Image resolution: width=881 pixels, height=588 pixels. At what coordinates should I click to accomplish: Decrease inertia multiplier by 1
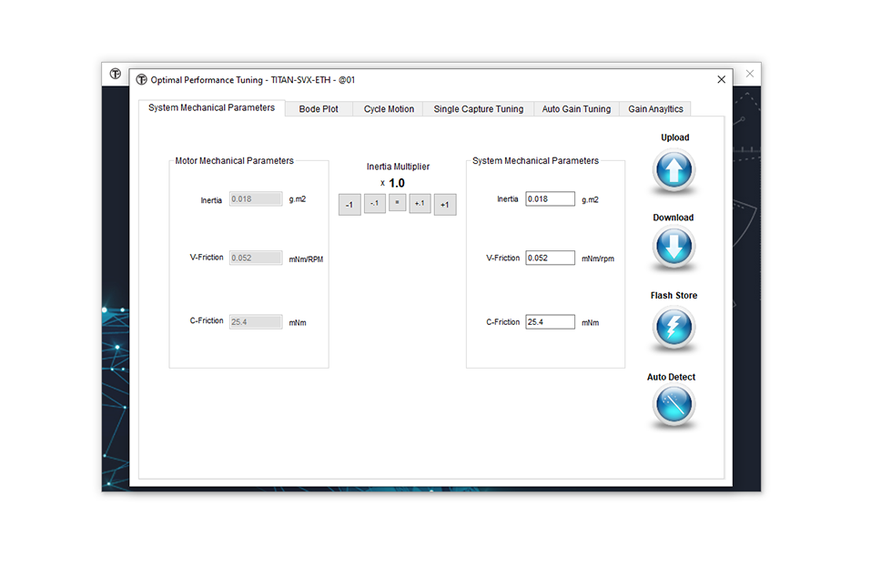[x=349, y=205]
